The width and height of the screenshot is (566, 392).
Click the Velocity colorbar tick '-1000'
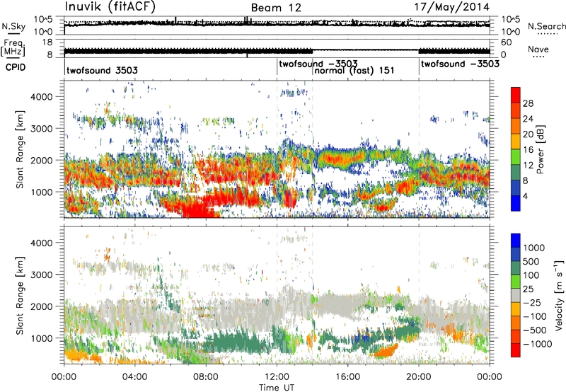(x=538, y=344)
